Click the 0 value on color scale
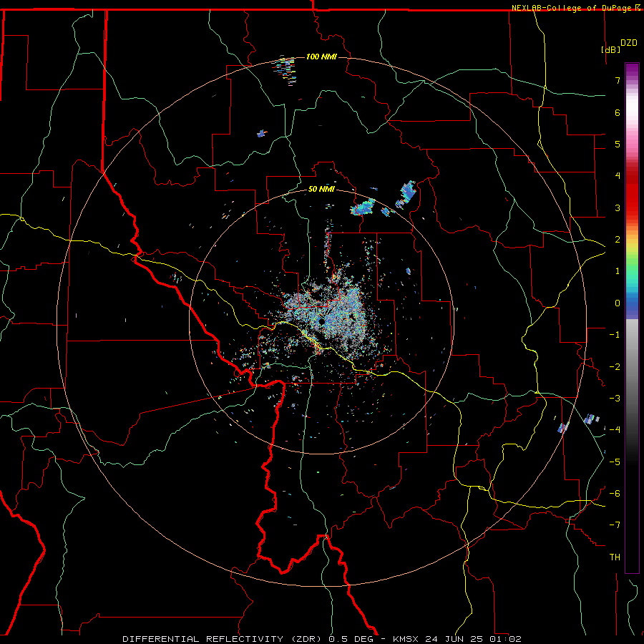This screenshot has height=644, width=644. coord(618,303)
